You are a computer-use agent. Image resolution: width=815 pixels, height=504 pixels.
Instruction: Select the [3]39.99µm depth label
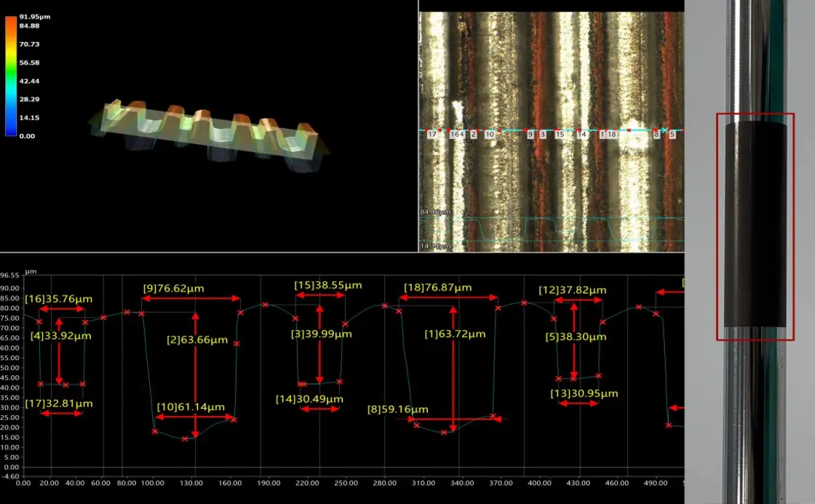pos(321,334)
